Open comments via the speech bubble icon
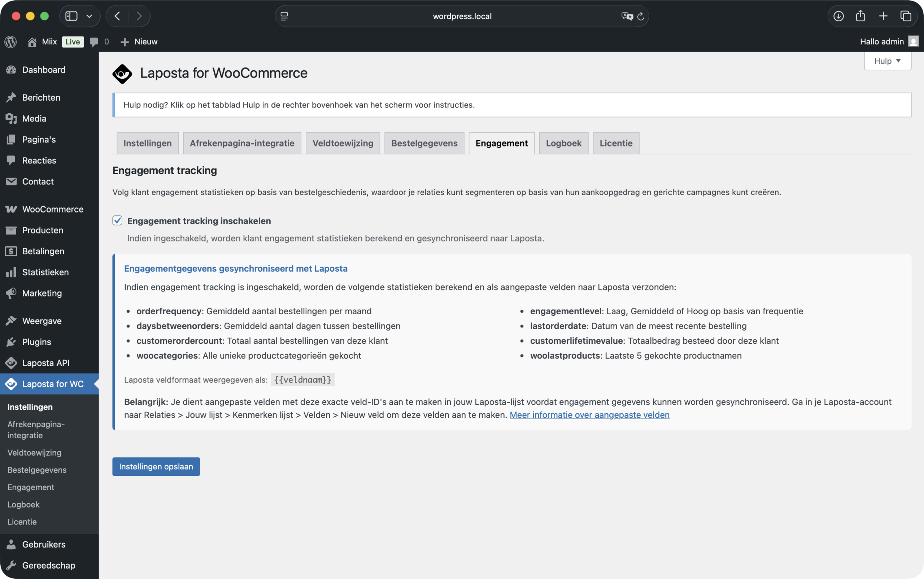 tap(94, 42)
